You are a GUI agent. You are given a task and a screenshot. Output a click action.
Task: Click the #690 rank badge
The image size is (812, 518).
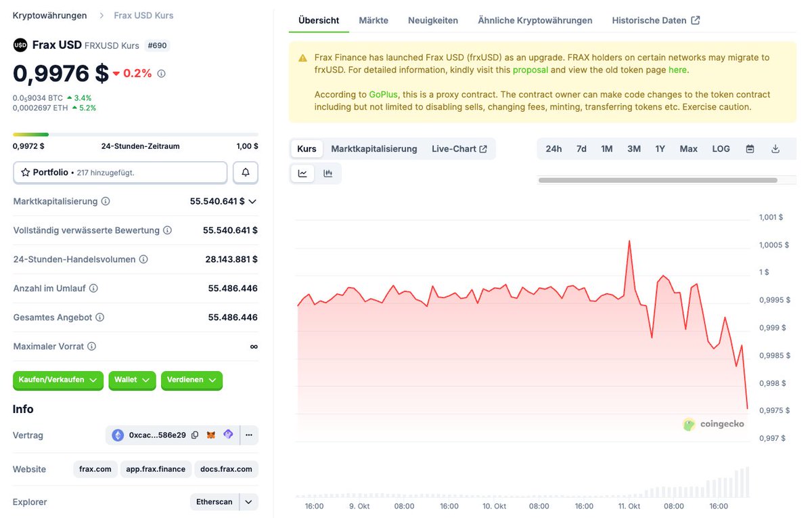coord(158,45)
